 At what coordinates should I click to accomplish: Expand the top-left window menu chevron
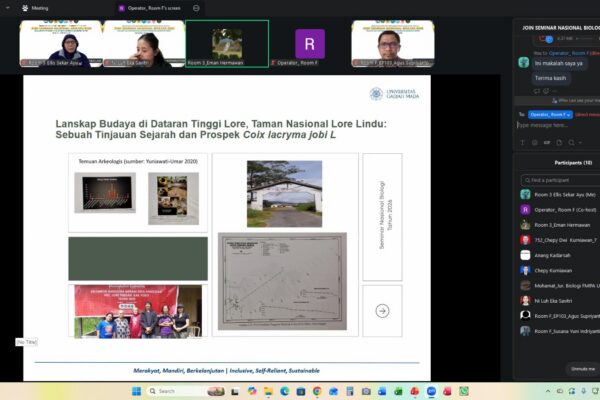[x=7, y=8]
